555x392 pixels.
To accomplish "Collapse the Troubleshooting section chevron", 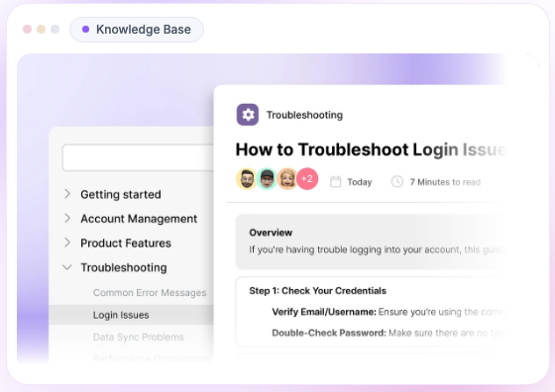I will click(x=67, y=267).
